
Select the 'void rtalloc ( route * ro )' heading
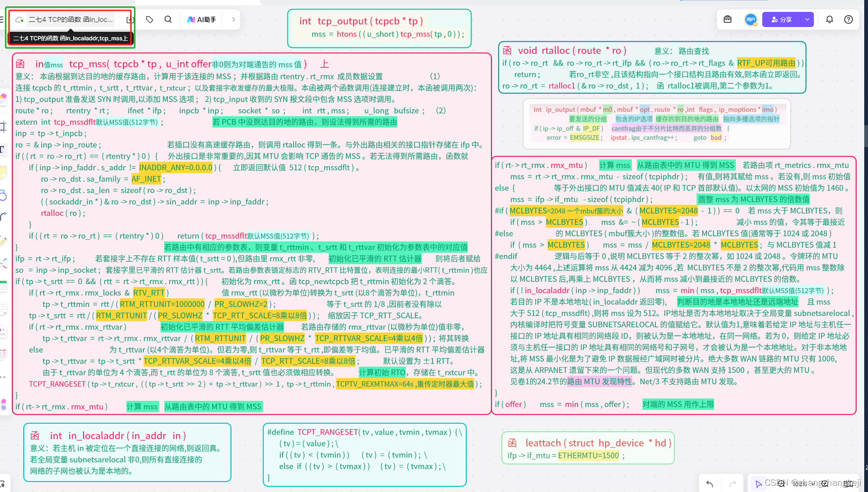coord(572,50)
